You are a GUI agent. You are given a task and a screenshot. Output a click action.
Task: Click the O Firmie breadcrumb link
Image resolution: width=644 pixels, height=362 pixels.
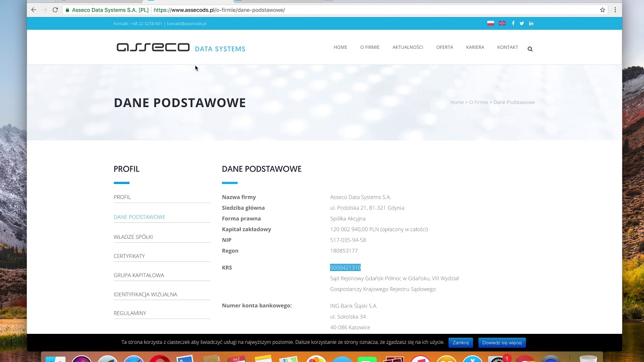(x=478, y=102)
